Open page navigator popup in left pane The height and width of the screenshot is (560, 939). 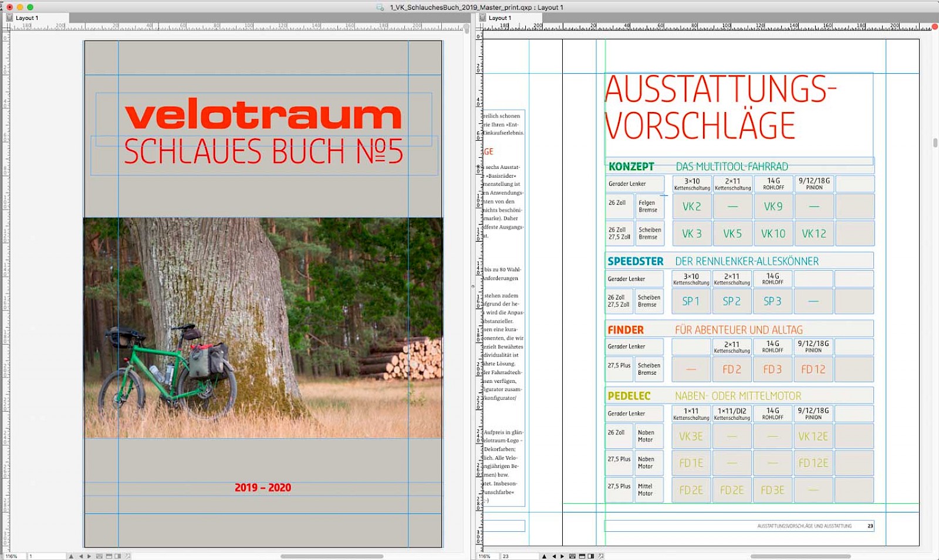pos(71,556)
